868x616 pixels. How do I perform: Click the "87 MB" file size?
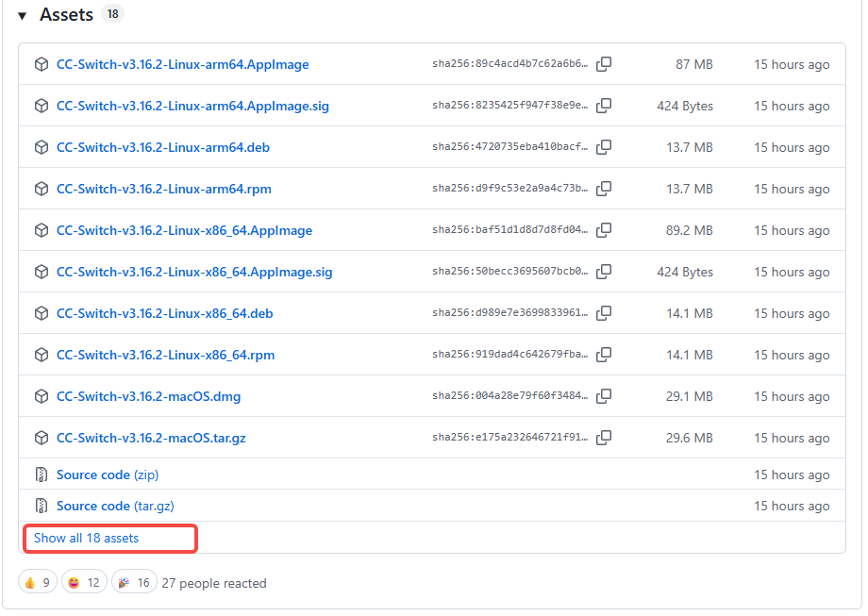pos(694,64)
